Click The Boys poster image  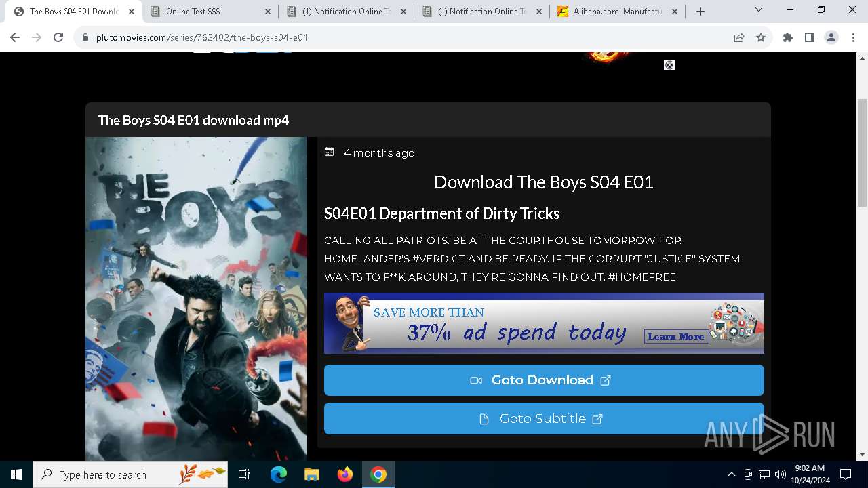196,299
